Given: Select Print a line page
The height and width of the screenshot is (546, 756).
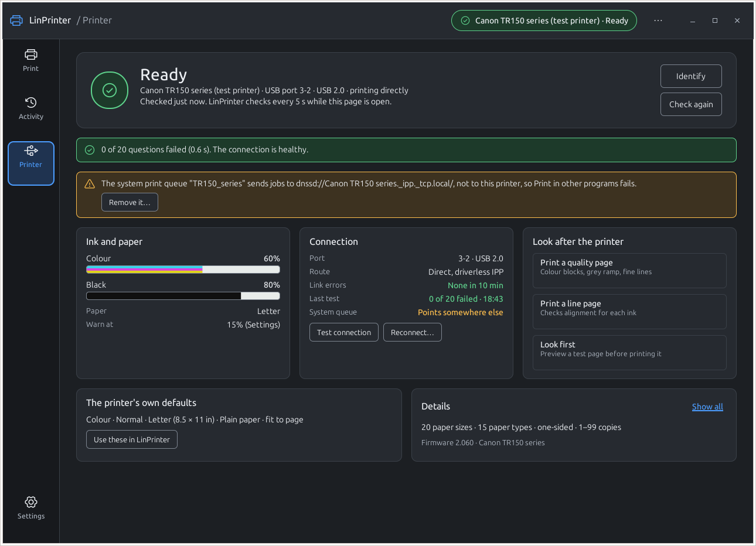Looking at the screenshot, I should [629, 312].
